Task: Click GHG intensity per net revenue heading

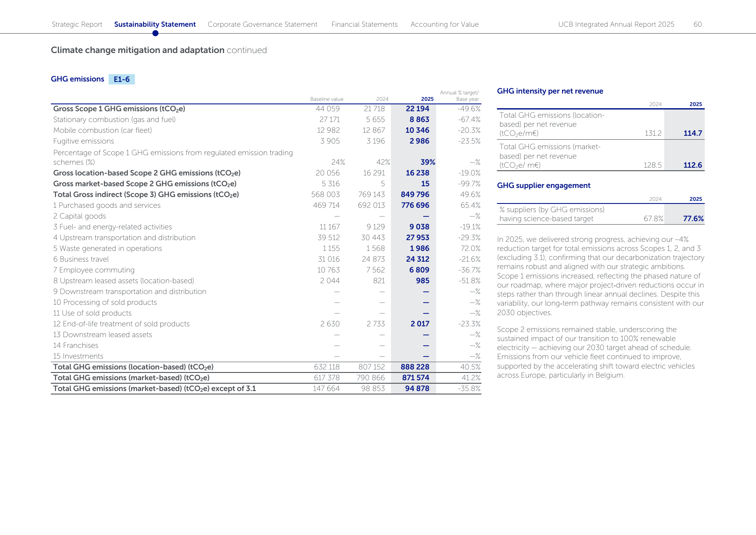Action: coord(550,91)
